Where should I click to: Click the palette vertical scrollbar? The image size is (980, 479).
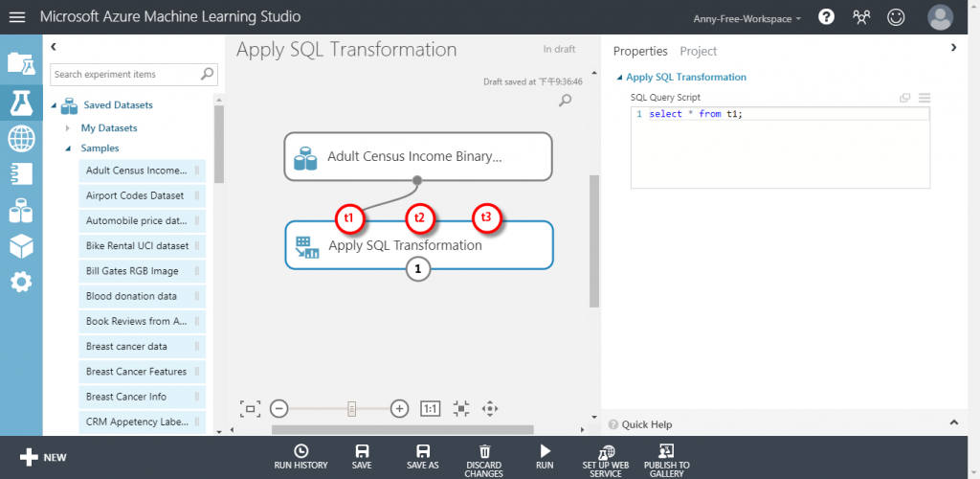pos(219,144)
